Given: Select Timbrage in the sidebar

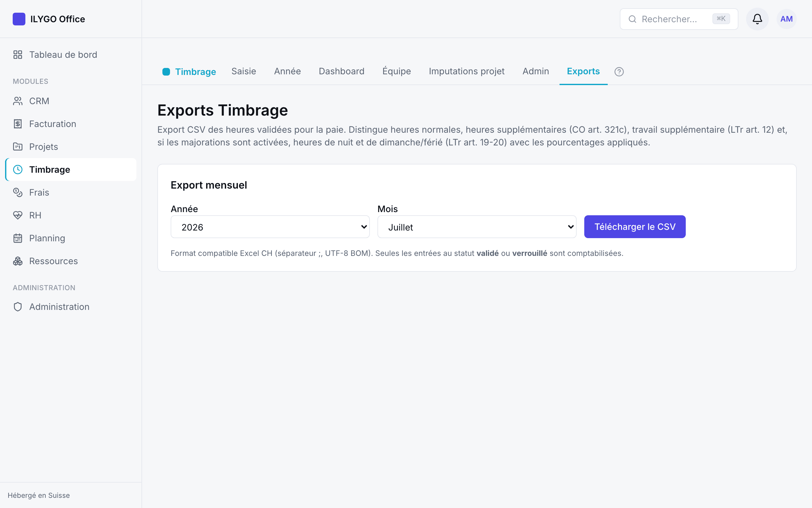Looking at the screenshot, I should 71,169.
